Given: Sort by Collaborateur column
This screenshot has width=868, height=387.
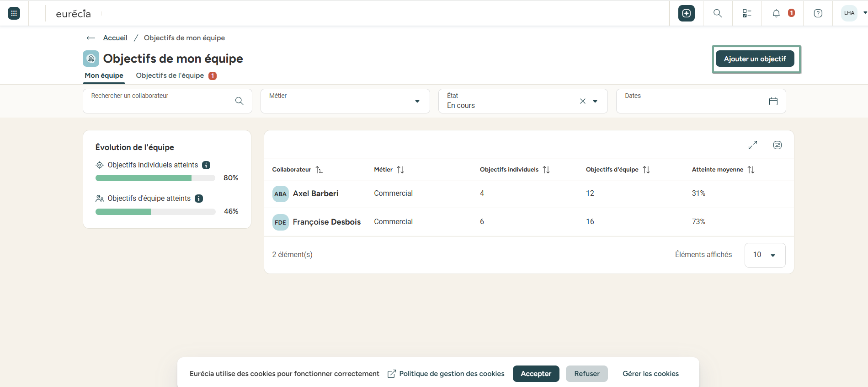Looking at the screenshot, I should [x=319, y=170].
